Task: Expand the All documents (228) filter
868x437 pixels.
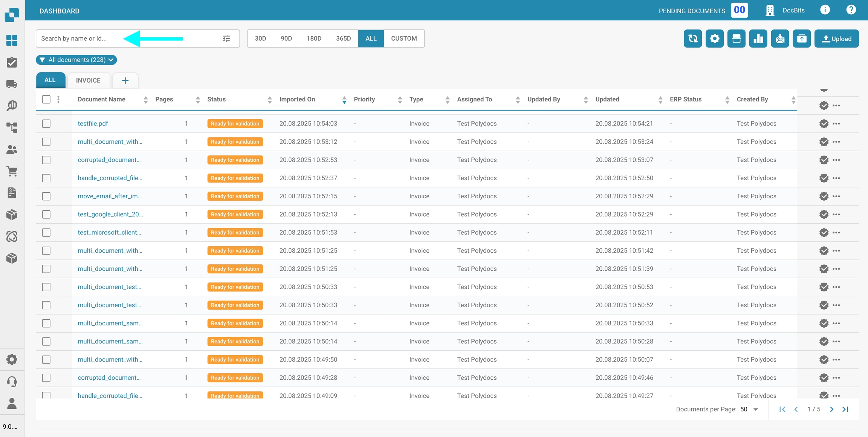Action: coord(76,60)
